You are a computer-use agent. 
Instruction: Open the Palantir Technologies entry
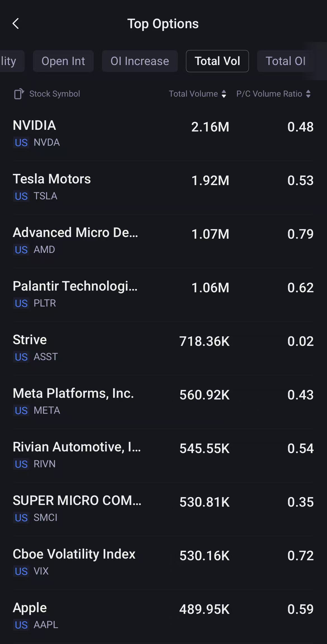pyautogui.click(x=163, y=294)
